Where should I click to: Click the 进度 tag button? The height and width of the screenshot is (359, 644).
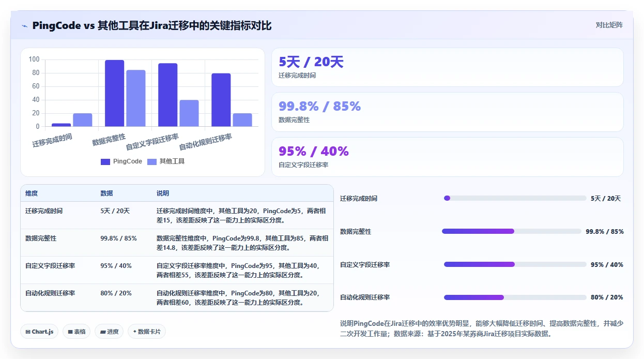click(109, 332)
